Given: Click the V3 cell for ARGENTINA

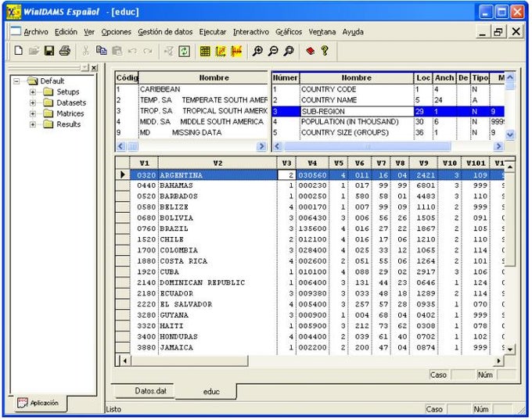Looking at the screenshot, I should coord(286,175).
